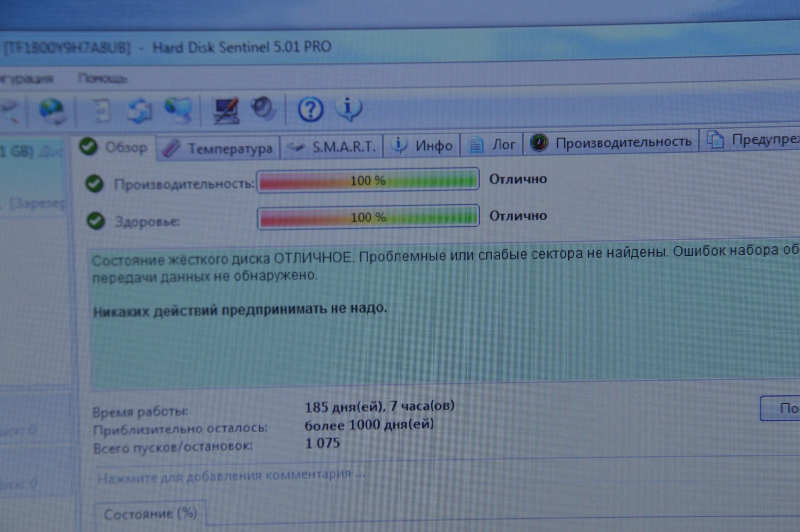Click the info speech bubble icon
Screen dimensions: 800x532
(x=348, y=108)
